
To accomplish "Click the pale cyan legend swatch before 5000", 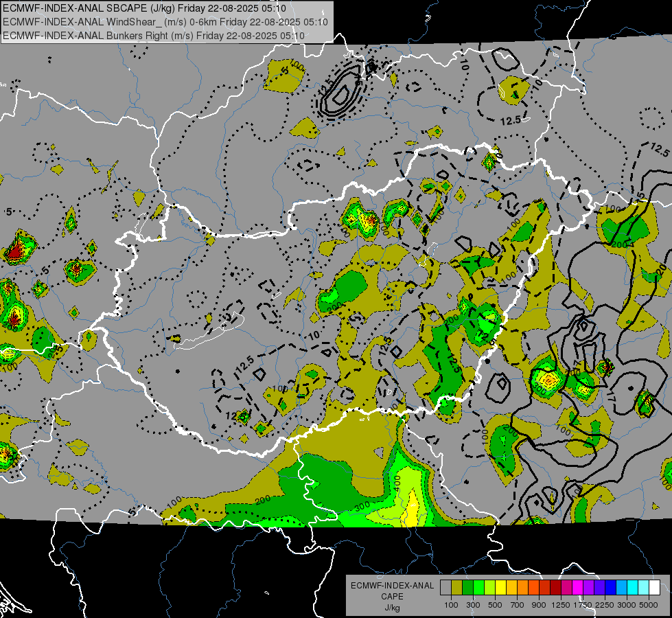I will click(644, 587).
